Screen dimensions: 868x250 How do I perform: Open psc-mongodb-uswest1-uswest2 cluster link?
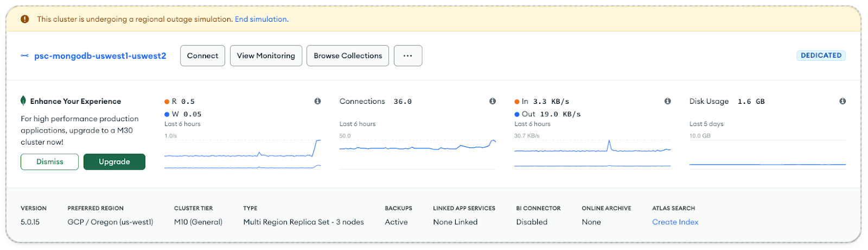click(x=100, y=56)
